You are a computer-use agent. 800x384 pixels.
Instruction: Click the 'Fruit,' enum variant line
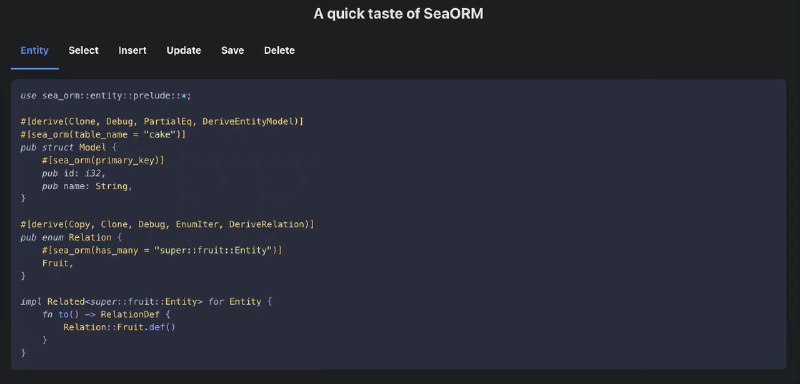point(58,263)
